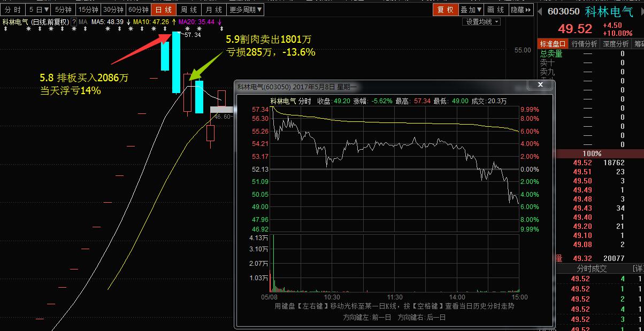Screen dimensions: 644x331
Task: Click the MA10 up arrow indicator
Action: [173, 22]
